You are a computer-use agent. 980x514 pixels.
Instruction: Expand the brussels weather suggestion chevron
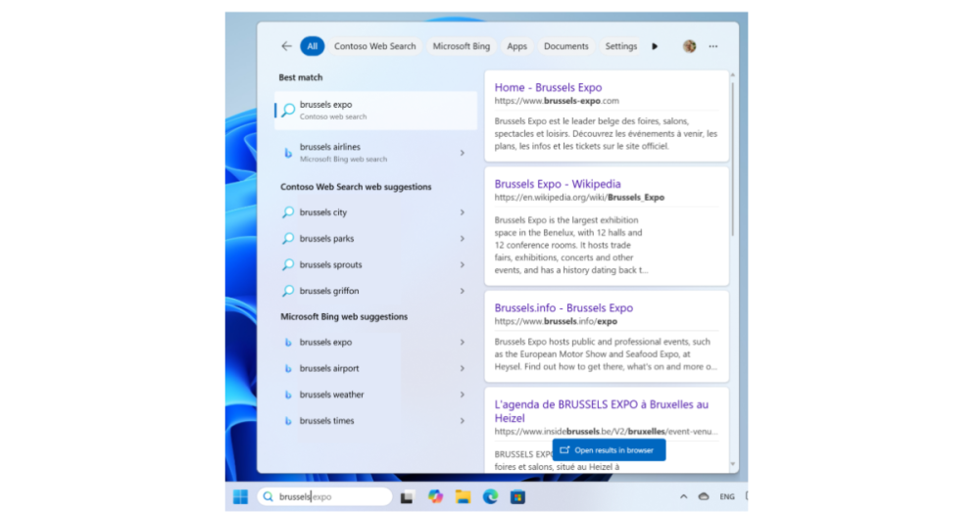(463, 395)
